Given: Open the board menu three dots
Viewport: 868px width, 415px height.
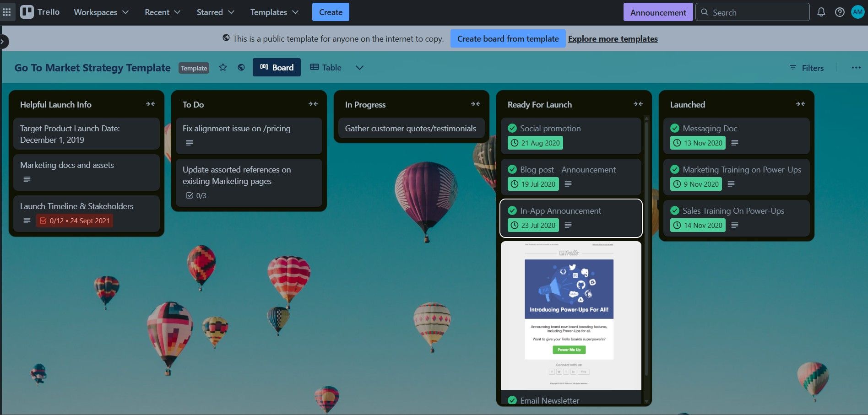Looking at the screenshot, I should coord(856,68).
